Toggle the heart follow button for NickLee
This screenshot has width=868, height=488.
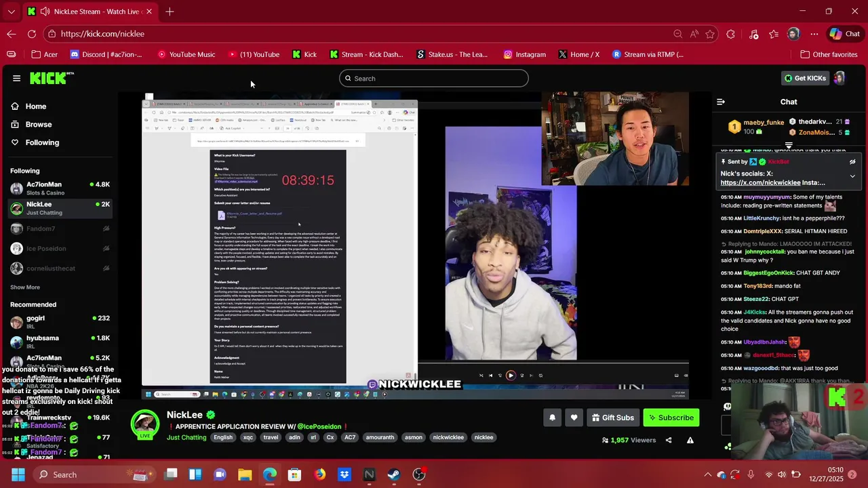(574, 418)
